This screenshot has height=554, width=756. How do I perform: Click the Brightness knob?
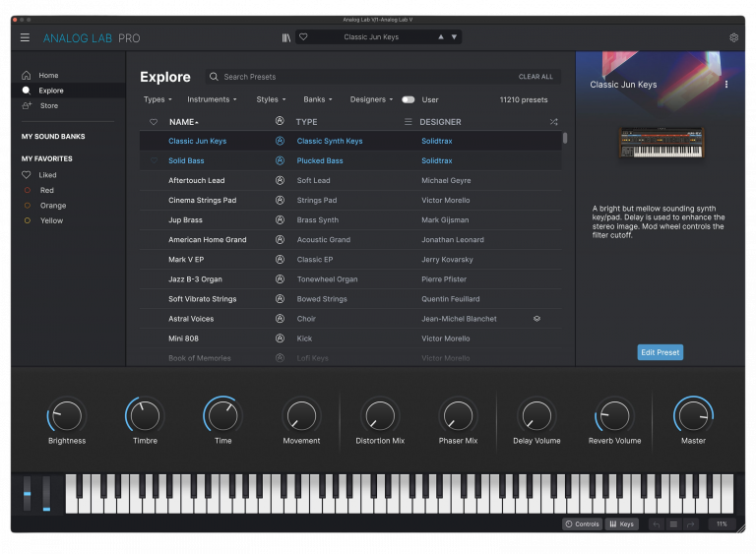[66, 415]
